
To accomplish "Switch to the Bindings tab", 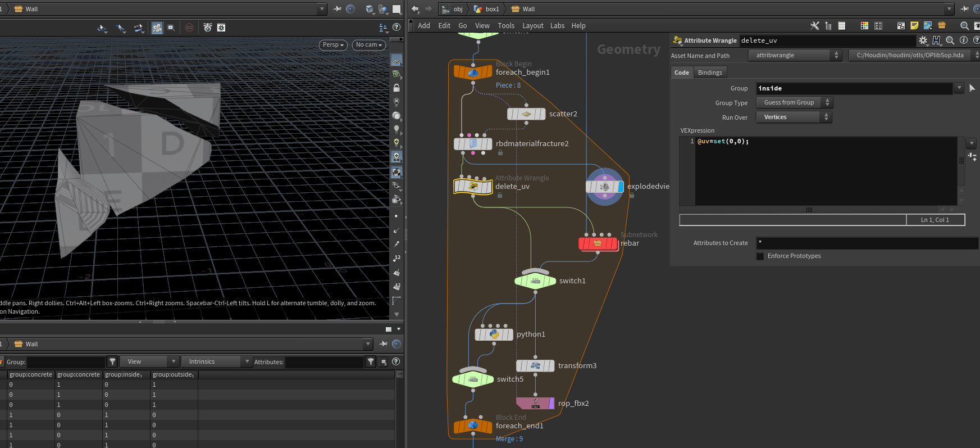I will [710, 73].
